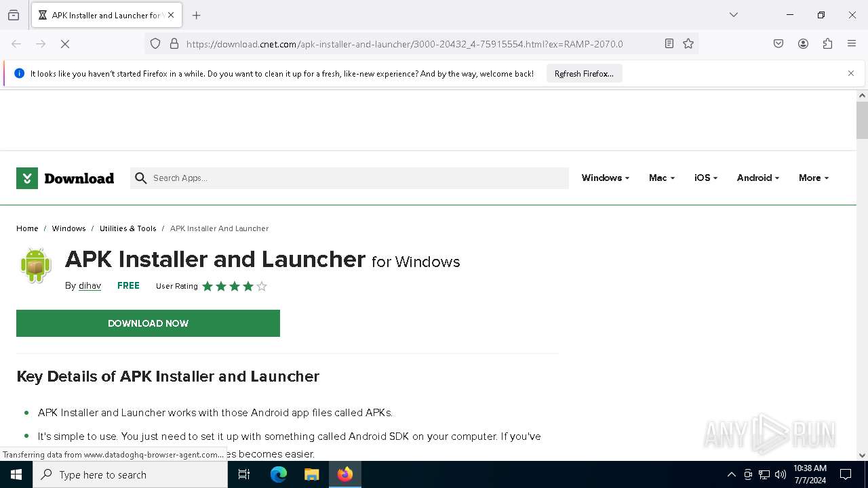Expand the Android dropdown menu
The image size is (868, 488).
(757, 178)
